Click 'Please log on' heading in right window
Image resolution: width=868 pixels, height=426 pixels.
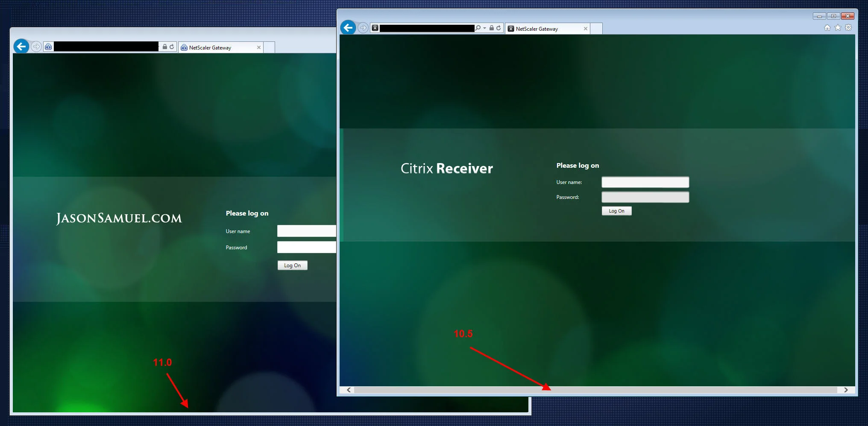pos(578,166)
